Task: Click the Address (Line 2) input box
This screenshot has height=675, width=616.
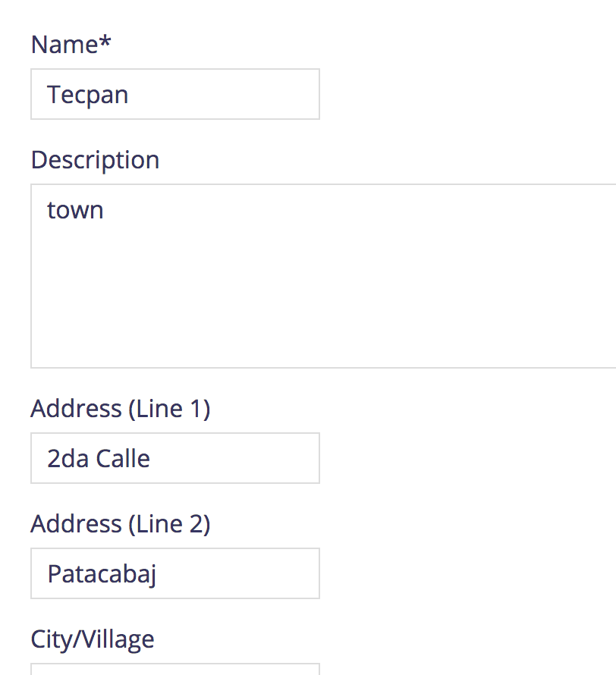Action: 174,573
